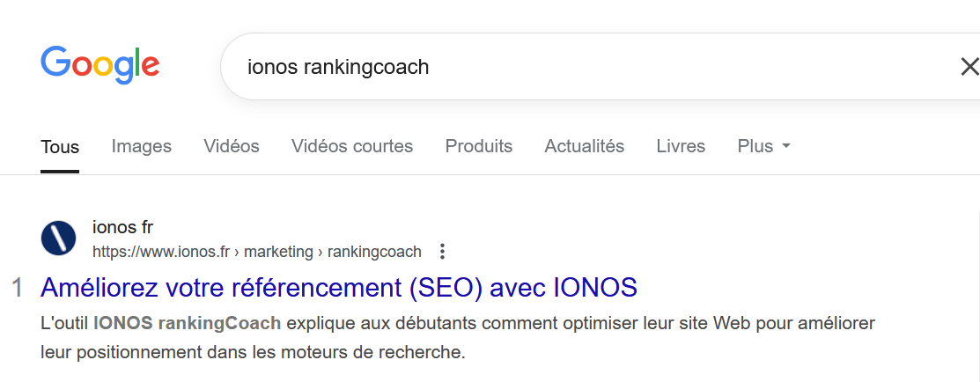Switch to the Images tab
This screenshot has width=980, height=382.
[142, 146]
